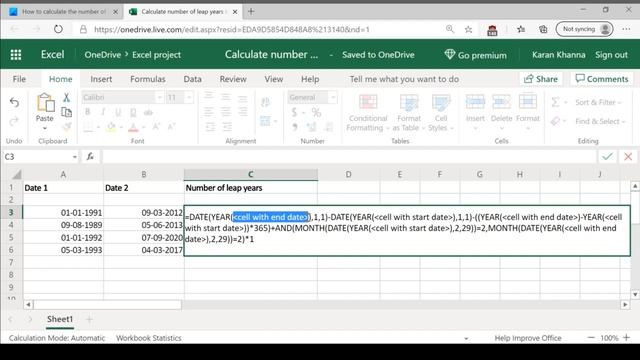Toggle Bold formatting
This screenshot has width=640, height=360.
coord(87,112)
